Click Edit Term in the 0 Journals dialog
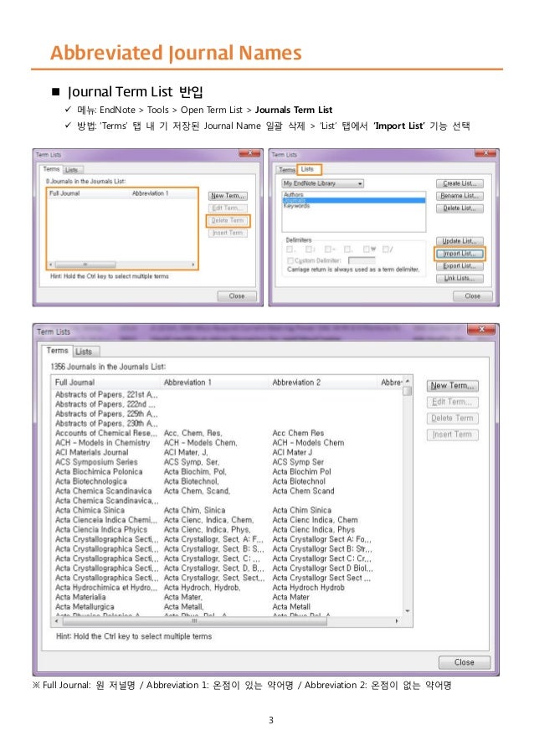 click(x=228, y=208)
